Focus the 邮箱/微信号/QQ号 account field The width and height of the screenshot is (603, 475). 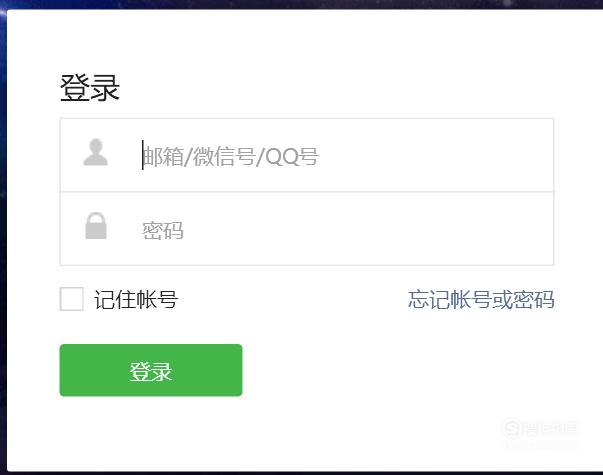click(x=307, y=155)
